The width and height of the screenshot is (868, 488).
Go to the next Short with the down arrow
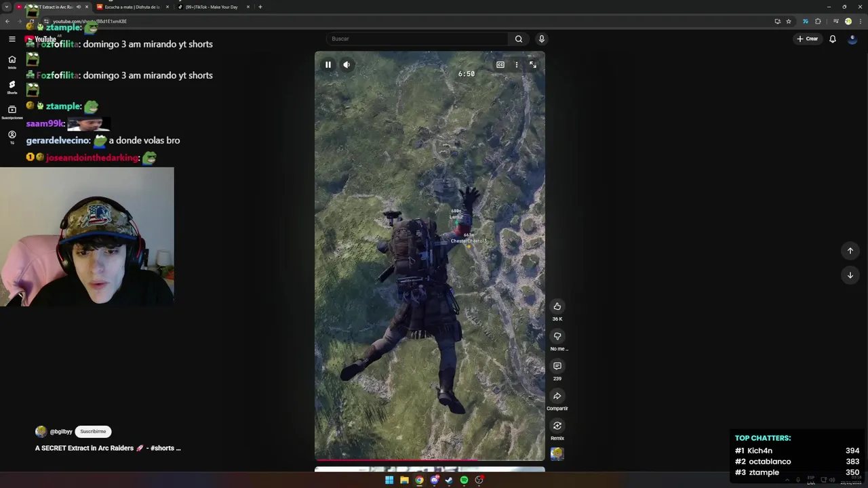pos(850,275)
